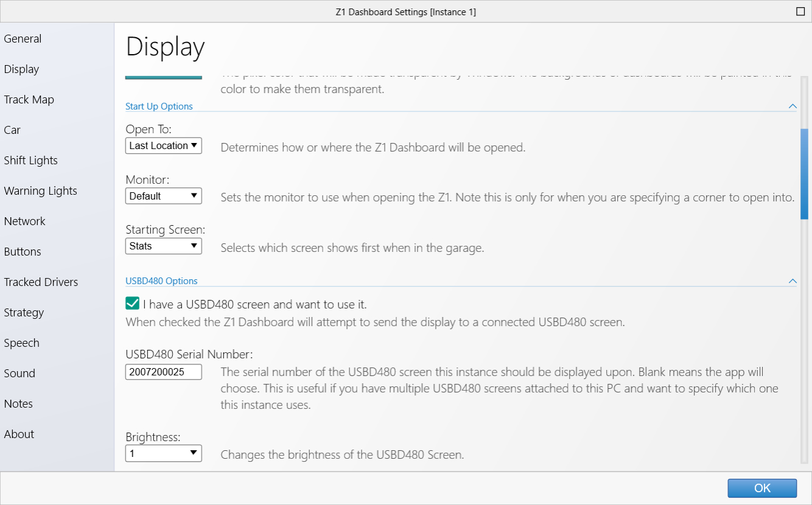Click the vertical scrollbar thumb
The height and width of the screenshot is (505, 812).
[x=805, y=173]
